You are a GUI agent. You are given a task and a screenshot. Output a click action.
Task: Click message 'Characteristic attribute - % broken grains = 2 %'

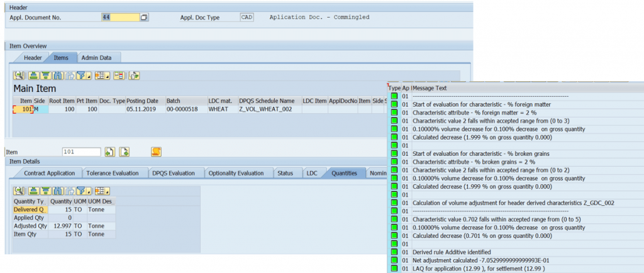click(474, 162)
